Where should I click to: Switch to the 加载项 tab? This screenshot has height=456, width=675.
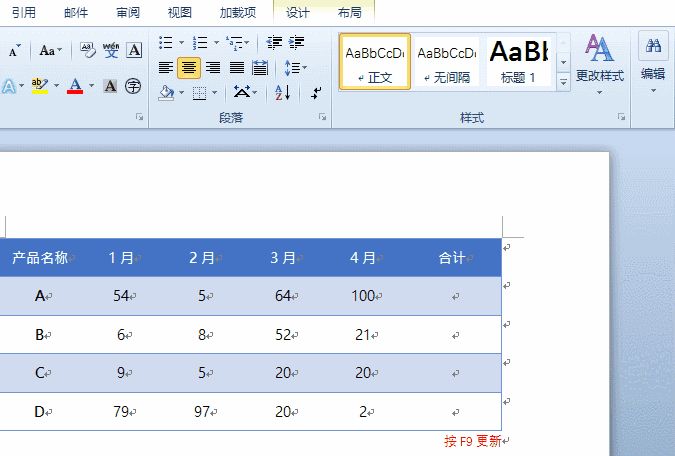[x=238, y=12]
